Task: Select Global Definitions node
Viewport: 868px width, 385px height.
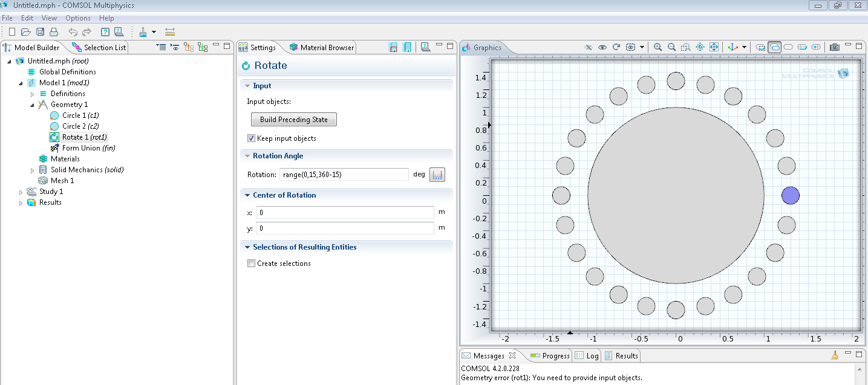Action: 61,72
